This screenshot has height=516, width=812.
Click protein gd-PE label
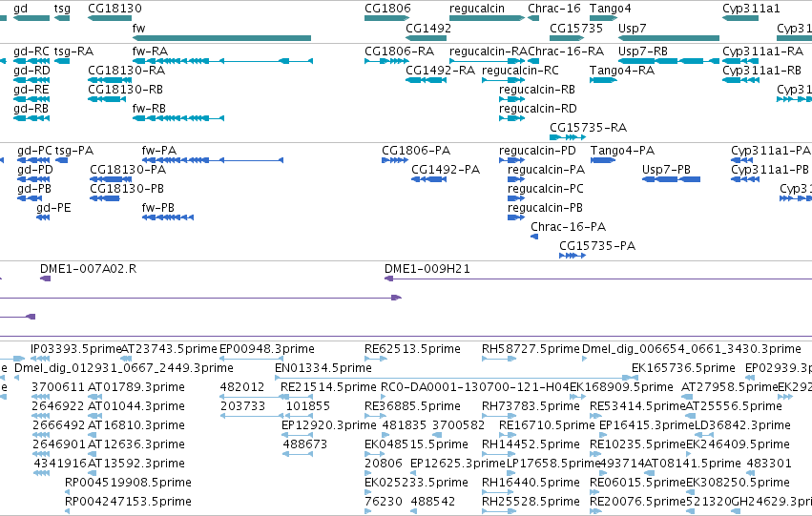coord(53,209)
